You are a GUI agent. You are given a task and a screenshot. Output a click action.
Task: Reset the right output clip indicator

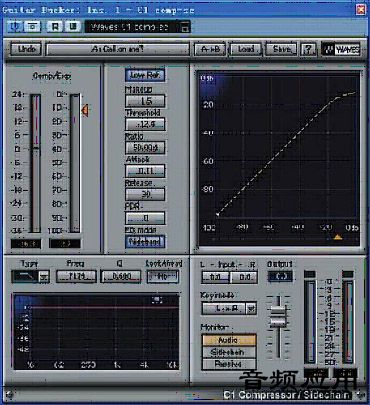[x=348, y=274]
